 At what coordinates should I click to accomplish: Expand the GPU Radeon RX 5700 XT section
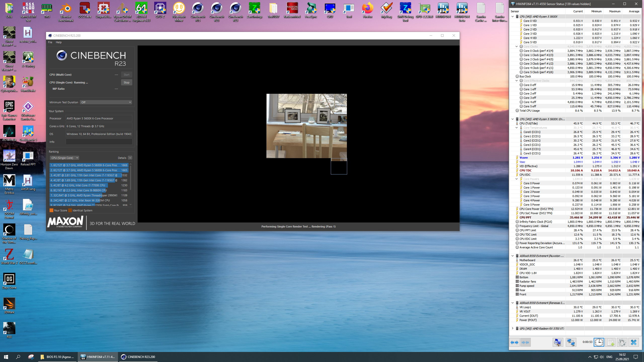(512, 328)
